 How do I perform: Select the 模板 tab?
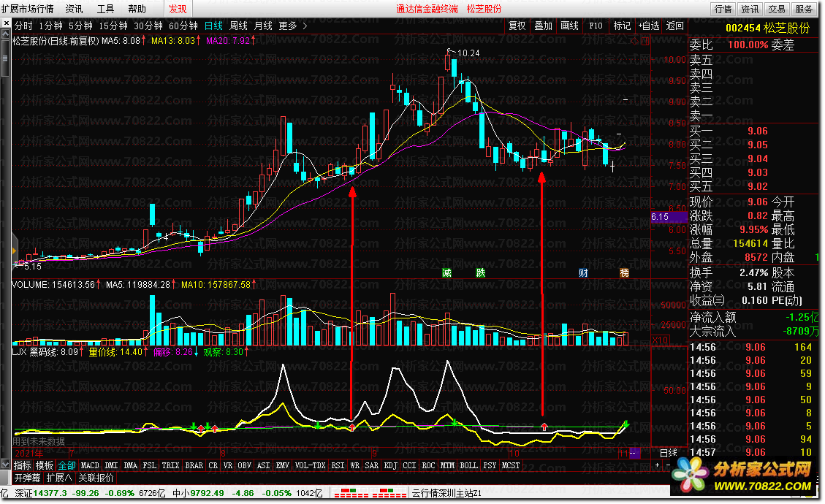pos(44,465)
